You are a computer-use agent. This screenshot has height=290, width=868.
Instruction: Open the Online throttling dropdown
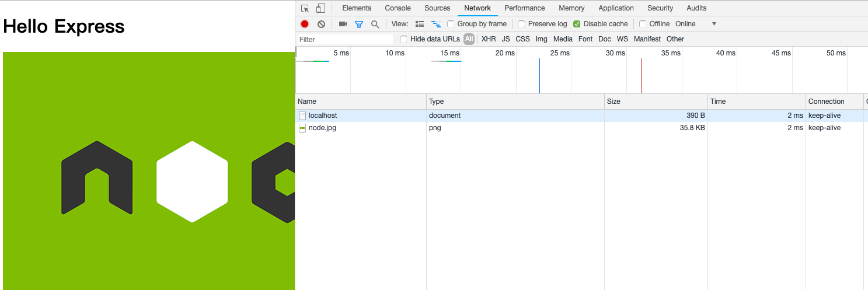[x=695, y=24]
